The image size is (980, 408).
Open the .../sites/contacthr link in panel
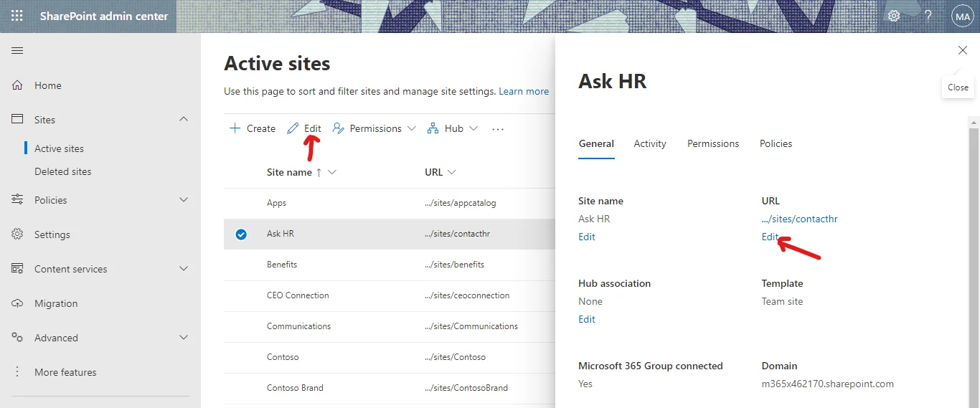(800, 219)
